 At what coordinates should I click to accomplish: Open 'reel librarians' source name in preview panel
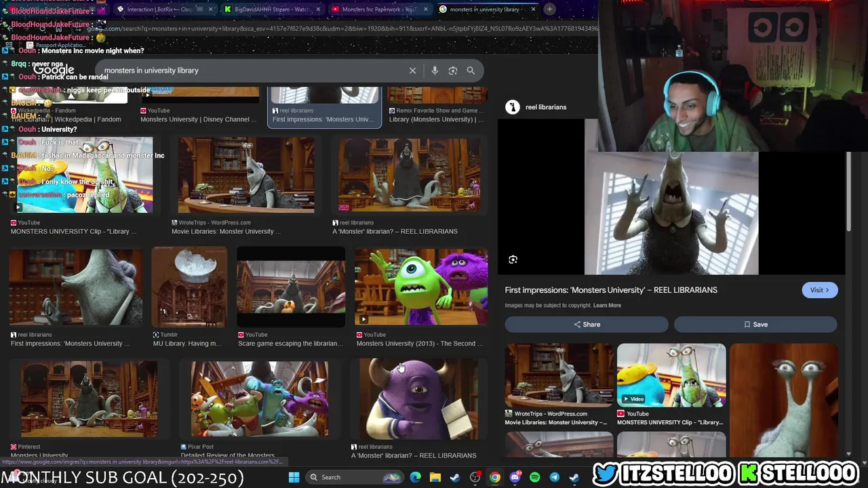[545, 107]
